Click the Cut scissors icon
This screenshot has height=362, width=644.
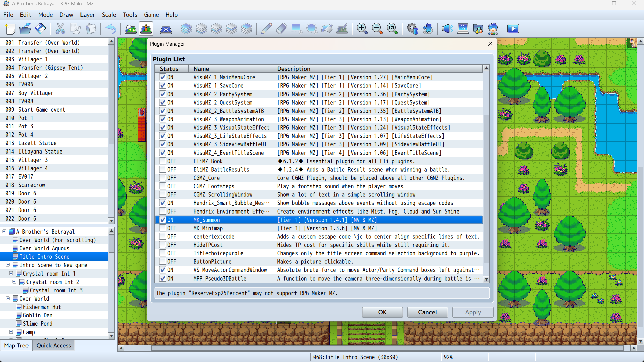[x=60, y=29]
